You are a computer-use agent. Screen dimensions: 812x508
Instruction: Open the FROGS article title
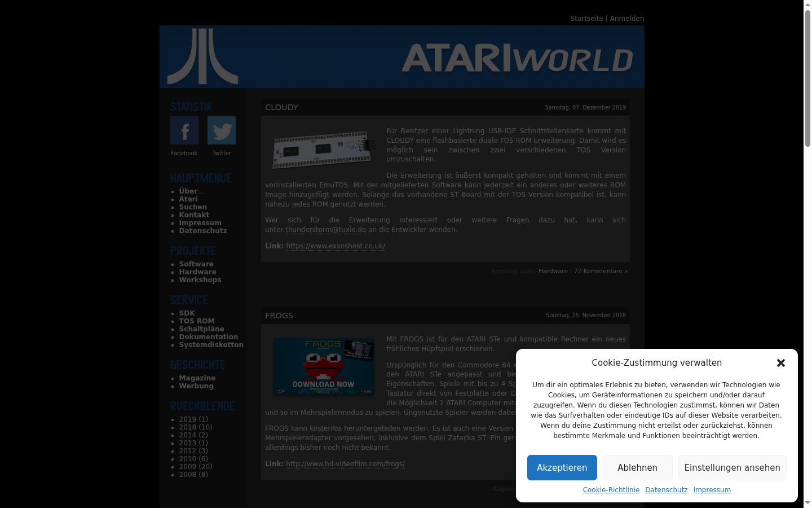pyautogui.click(x=279, y=316)
